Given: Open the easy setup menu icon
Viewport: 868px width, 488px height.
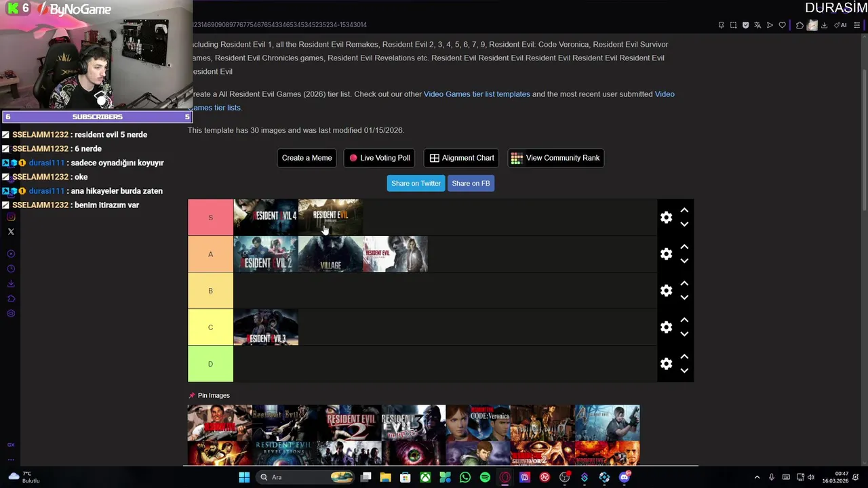Looking at the screenshot, I should click(x=856, y=25).
